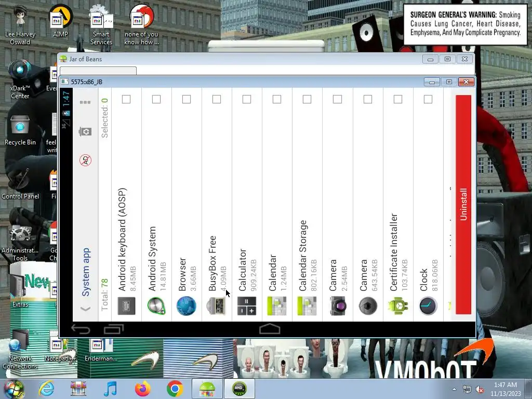Click the Android System app icon
The height and width of the screenshot is (399, 532).
[156, 305]
